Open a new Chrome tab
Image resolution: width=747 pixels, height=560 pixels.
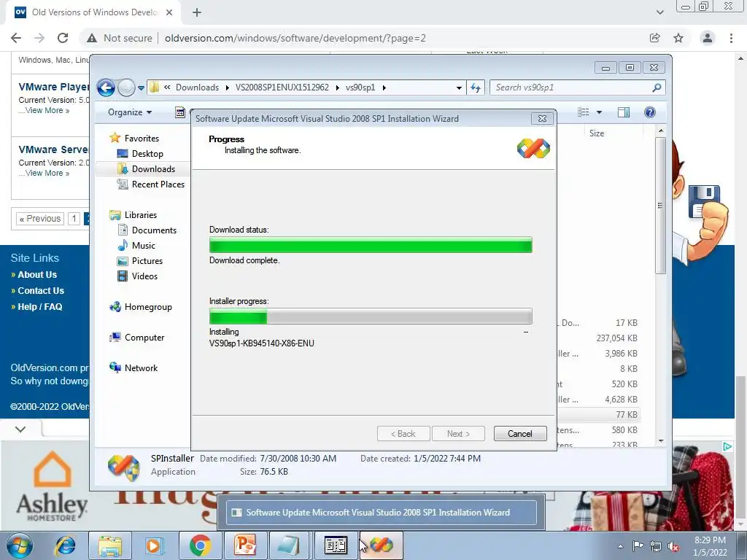197,12
